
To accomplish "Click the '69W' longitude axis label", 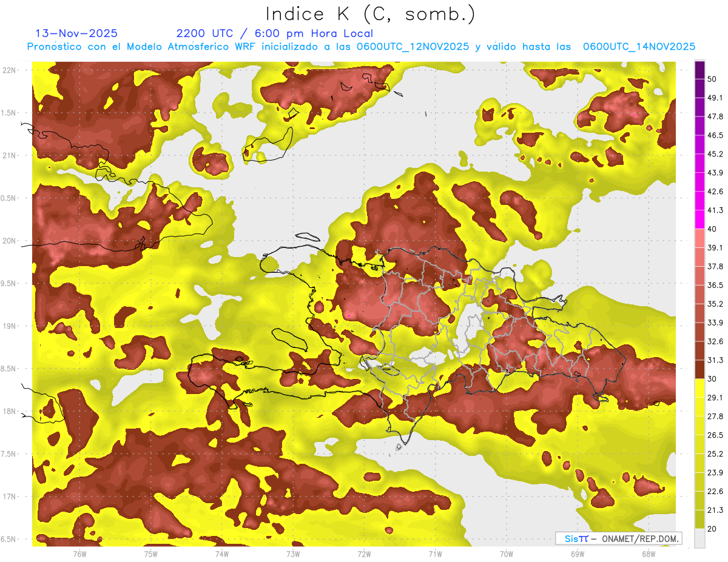I will [x=578, y=554].
